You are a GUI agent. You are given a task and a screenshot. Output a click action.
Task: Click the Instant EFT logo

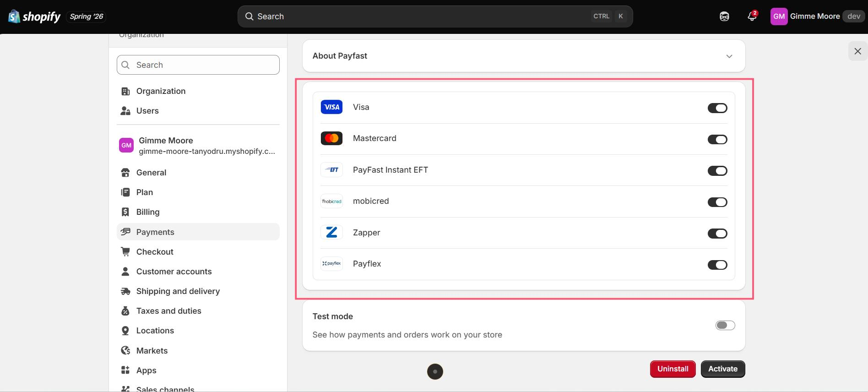click(x=331, y=170)
